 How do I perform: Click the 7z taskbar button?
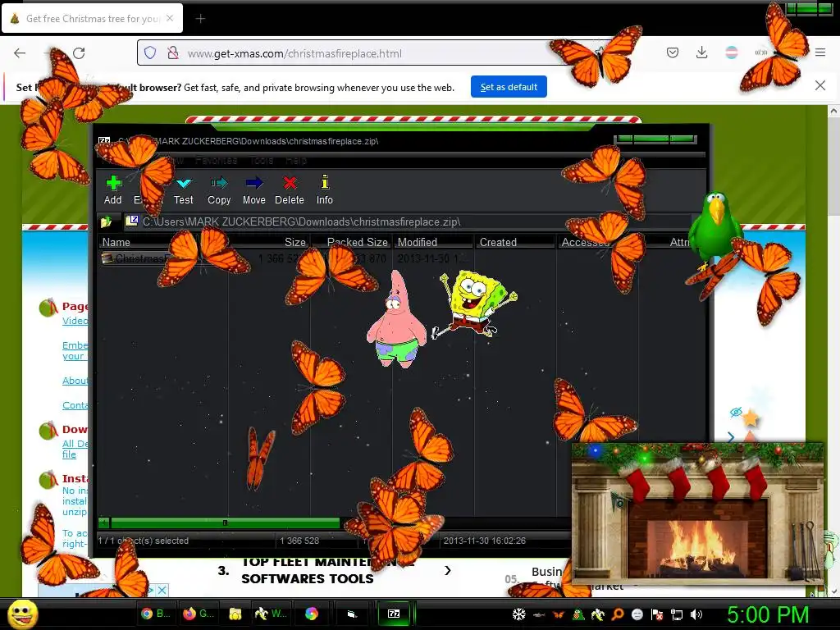pos(394,614)
